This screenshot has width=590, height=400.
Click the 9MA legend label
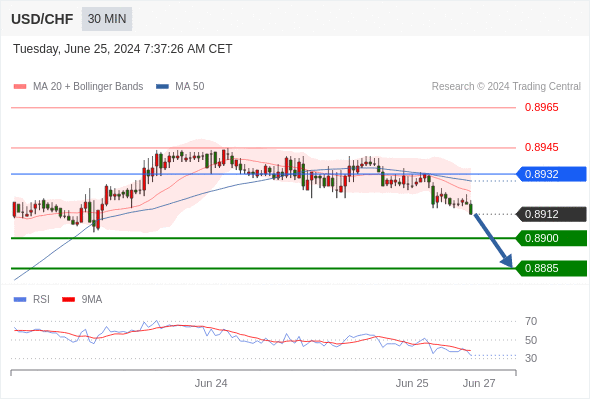point(92,300)
